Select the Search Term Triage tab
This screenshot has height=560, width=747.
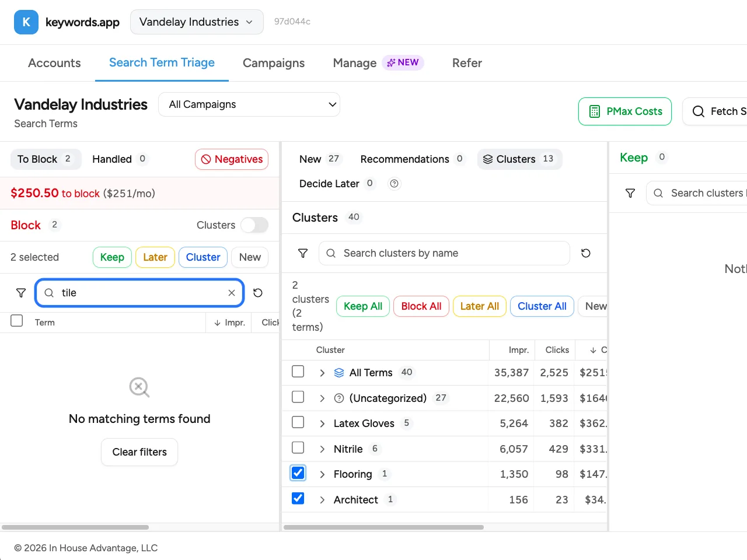(x=162, y=62)
